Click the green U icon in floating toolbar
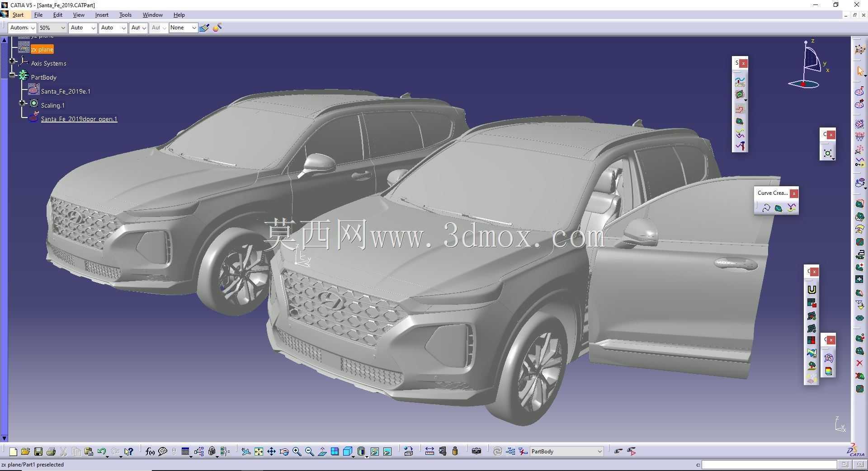The width and height of the screenshot is (868, 471). click(812, 290)
